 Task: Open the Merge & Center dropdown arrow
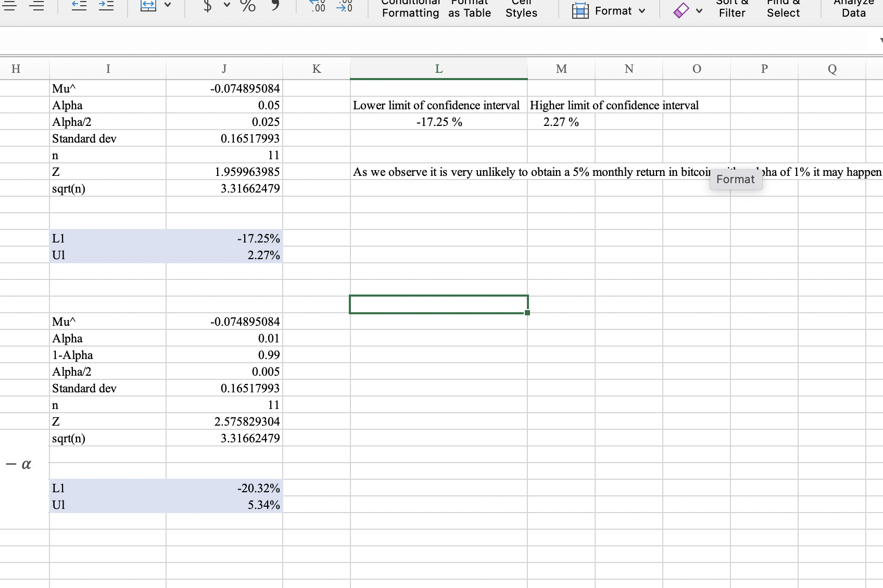168,4
